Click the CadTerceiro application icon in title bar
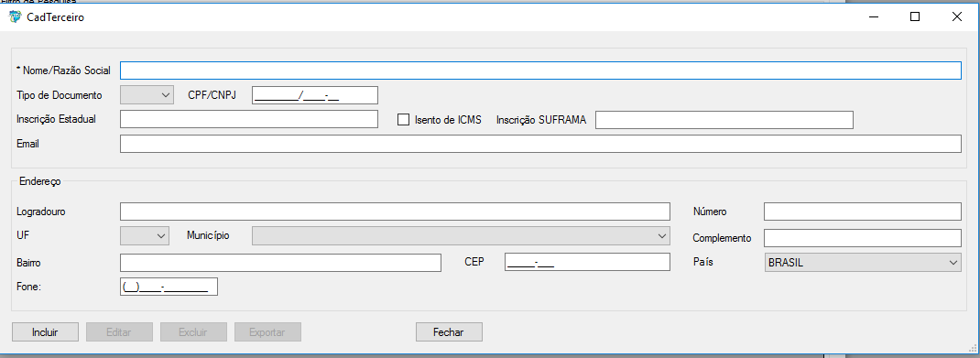Viewport: 980px width, 358px height. [15, 17]
